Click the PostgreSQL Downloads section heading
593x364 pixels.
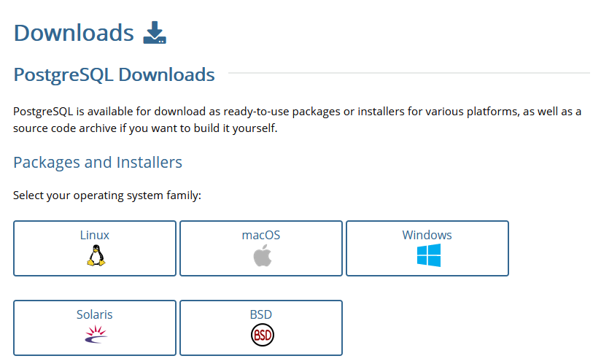114,74
